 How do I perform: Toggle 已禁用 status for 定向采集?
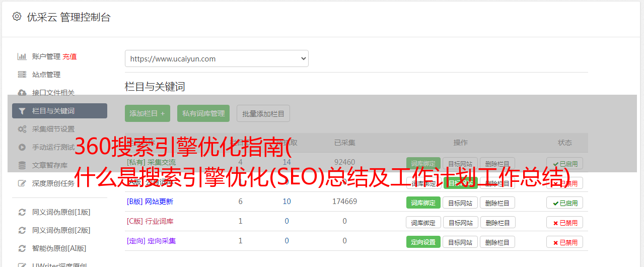click(565, 242)
